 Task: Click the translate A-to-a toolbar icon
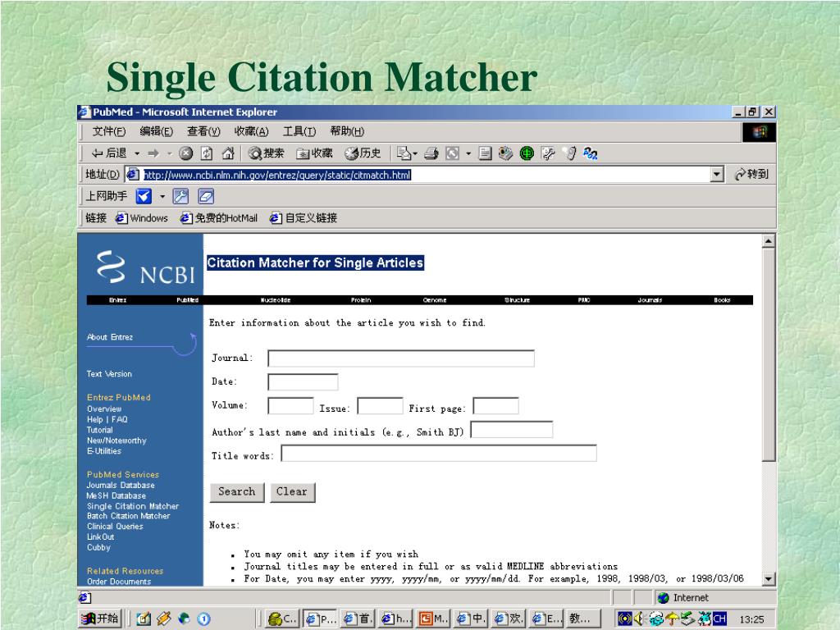tap(591, 153)
